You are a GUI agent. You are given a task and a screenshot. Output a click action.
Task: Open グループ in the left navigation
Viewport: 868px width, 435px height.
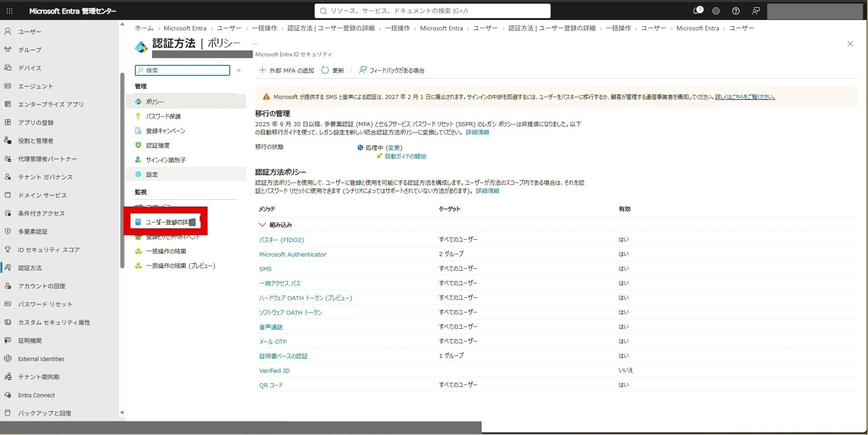pos(30,50)
